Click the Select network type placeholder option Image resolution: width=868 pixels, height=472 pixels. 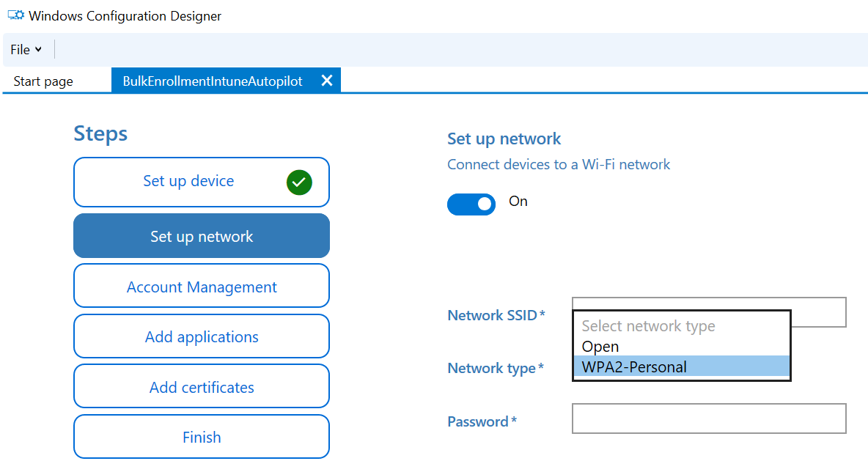point(682,326)
